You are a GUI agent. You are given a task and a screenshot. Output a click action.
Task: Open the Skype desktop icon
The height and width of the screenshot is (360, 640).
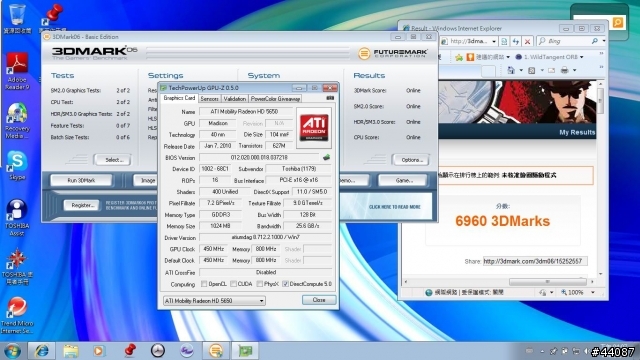pyautogui.click(x=17, y=166)
